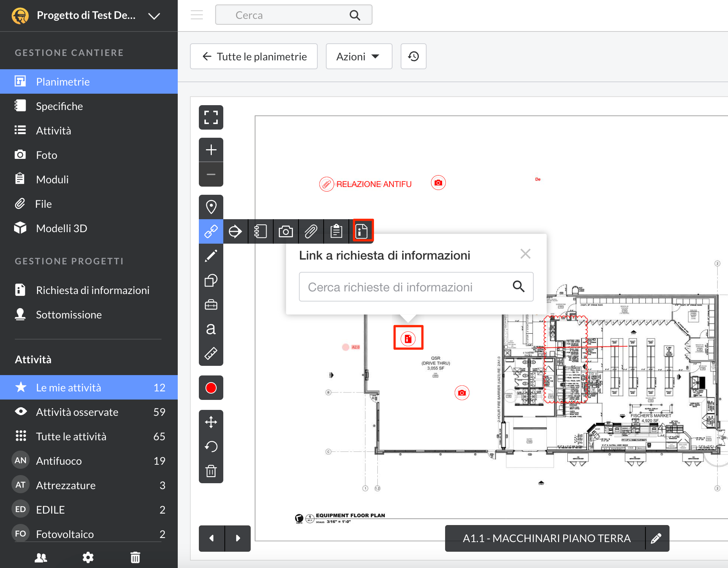
Task: Open trash icon at sidebar bottom
Action: click(135, 557)
